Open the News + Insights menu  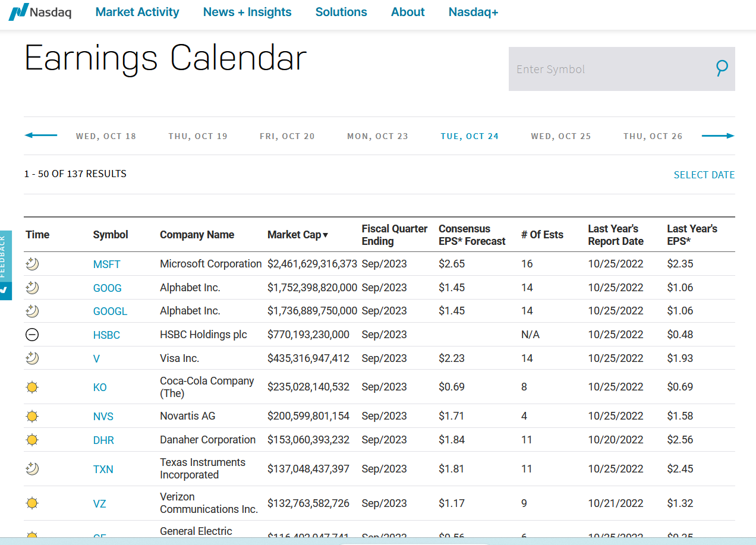point(247,12)
